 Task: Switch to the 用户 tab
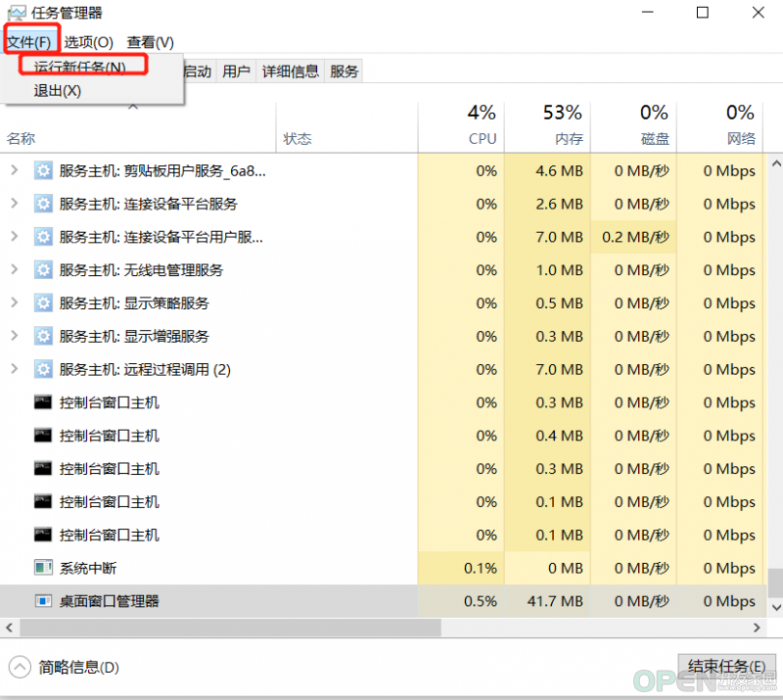236,71
